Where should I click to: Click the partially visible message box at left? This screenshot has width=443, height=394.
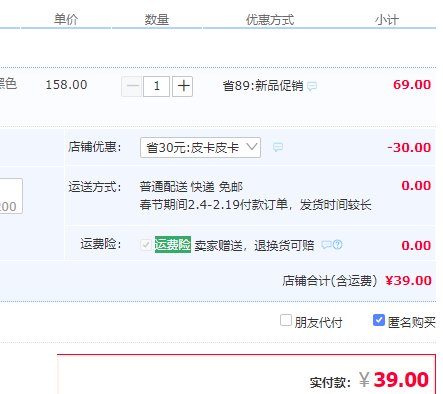(11, 196)
